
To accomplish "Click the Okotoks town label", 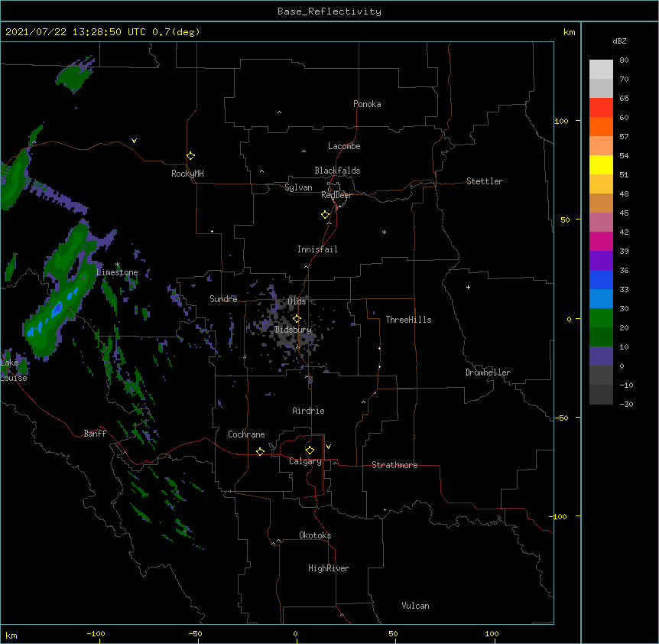I will (315, 535).
